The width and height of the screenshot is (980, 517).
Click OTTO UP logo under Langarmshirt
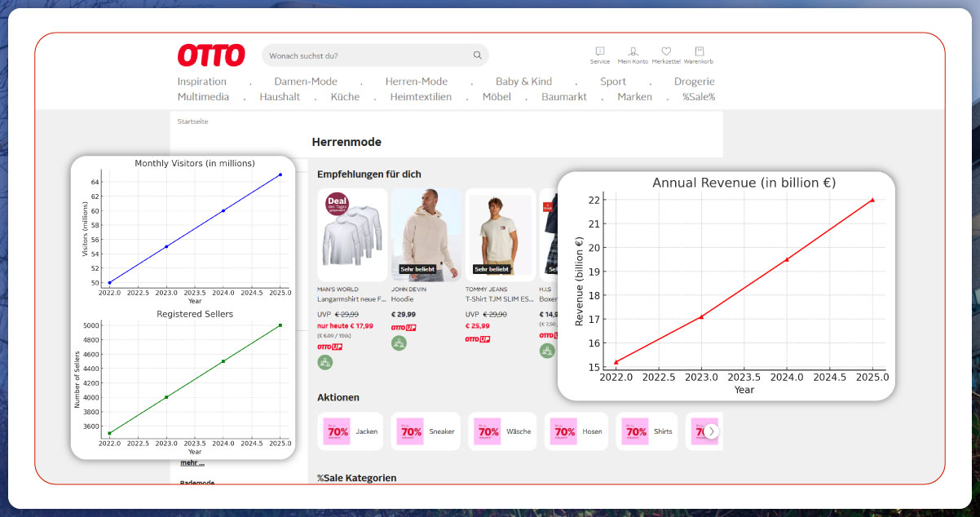(330, 347)
